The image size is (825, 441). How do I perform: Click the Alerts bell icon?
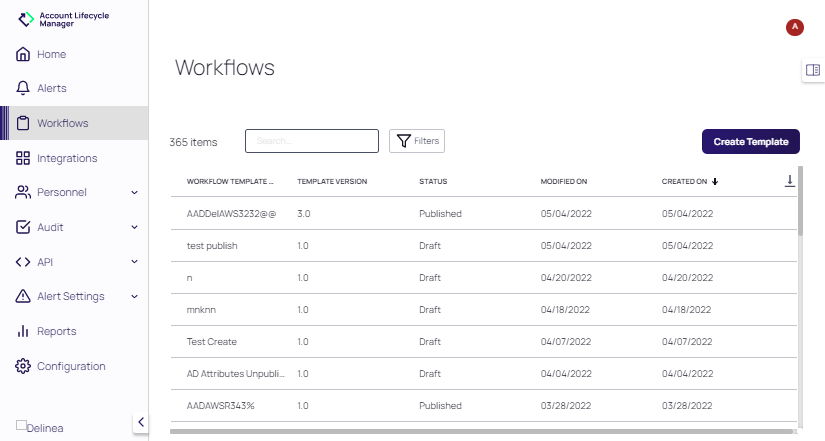[x=23, y=88]
